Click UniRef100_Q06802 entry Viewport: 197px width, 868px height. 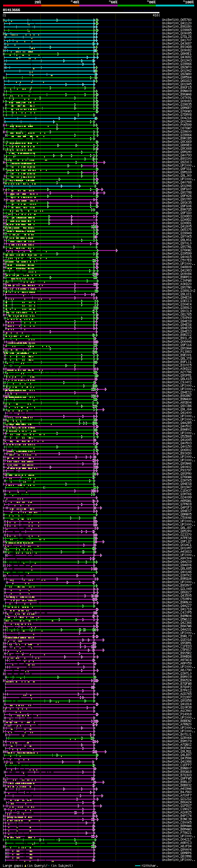point(177,450)
